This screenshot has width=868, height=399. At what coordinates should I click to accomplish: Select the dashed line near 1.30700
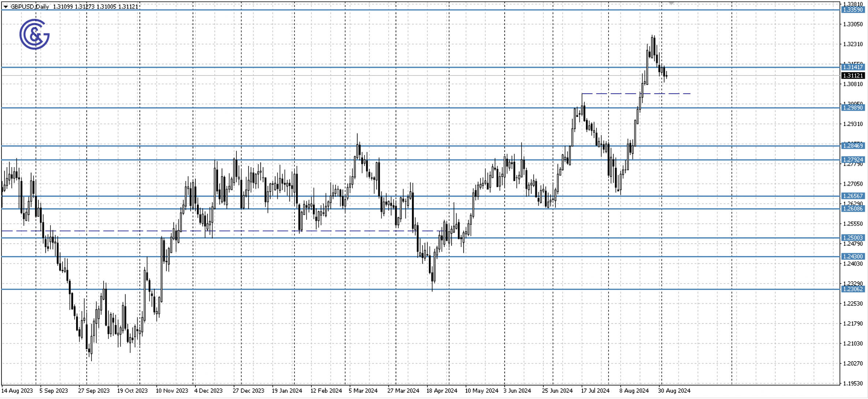pos(622,93)
